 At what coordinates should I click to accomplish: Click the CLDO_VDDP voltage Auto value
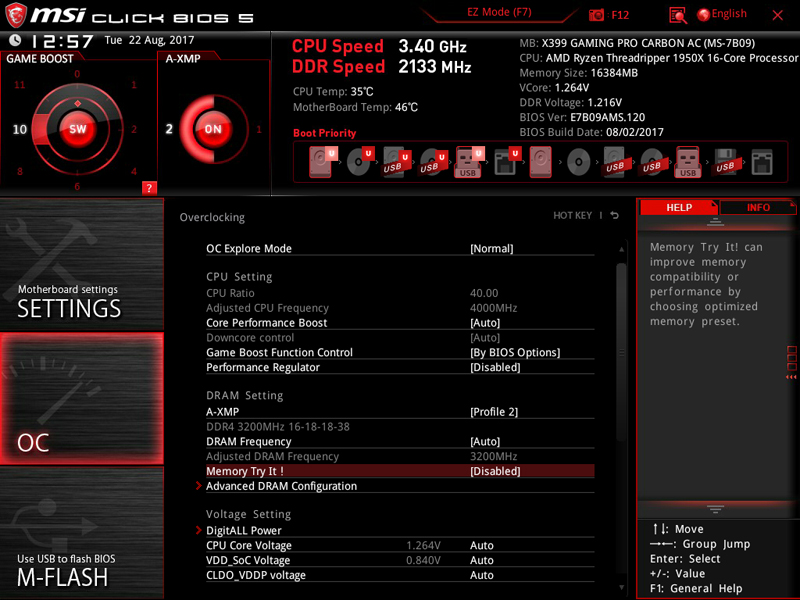tap(482, 575)
